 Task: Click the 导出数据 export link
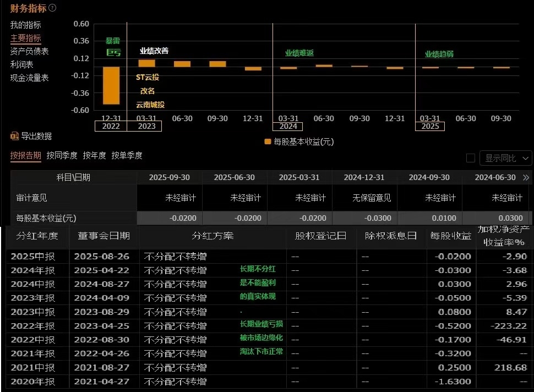[x=36, y=136]
